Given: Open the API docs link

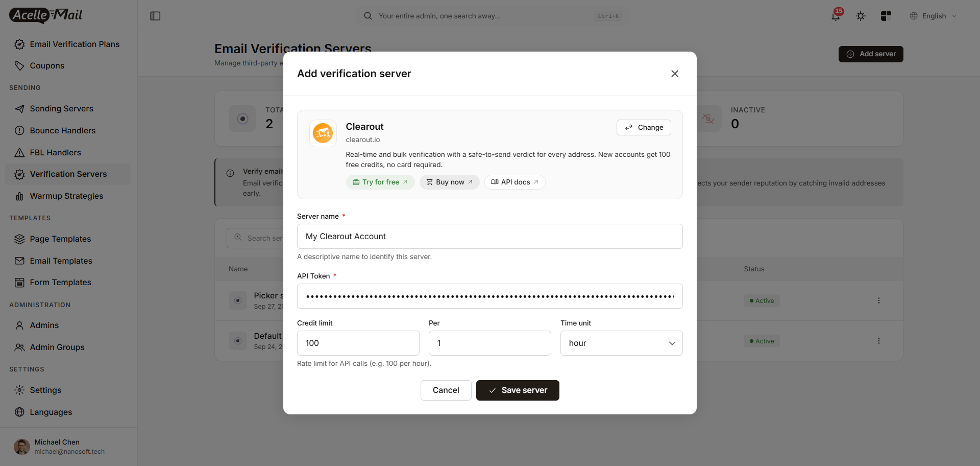Looking at the screenshot, I should click(x=514, y=182).
